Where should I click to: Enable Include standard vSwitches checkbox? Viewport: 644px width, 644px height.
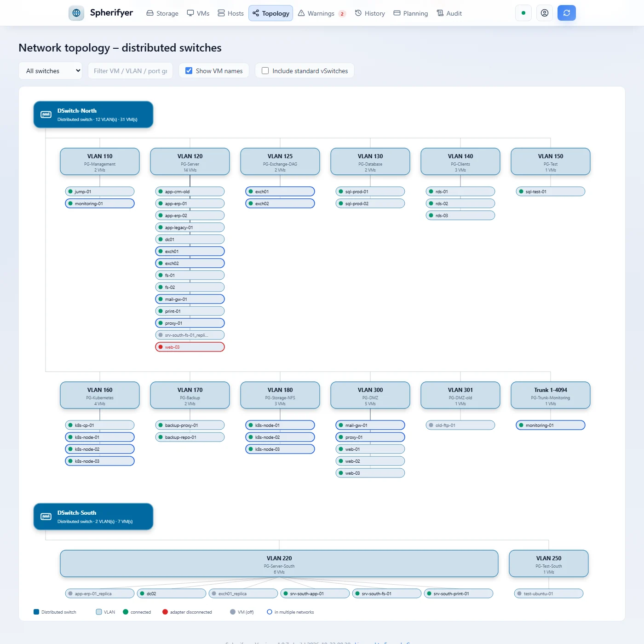pyautogui.click(x=265, y=70)
